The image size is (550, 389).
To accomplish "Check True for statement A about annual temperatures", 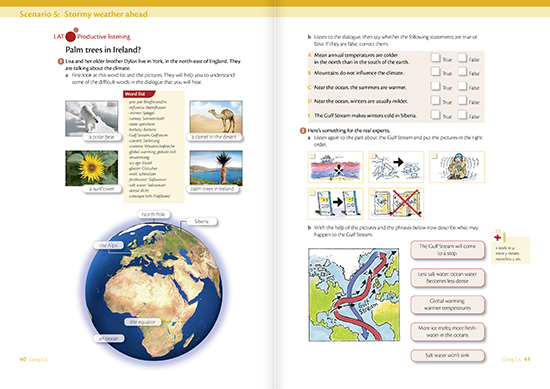I will pos(435,58).
